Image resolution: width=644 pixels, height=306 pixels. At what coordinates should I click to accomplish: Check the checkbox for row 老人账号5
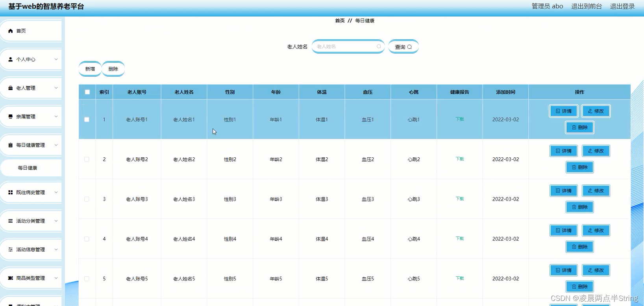click(87, 278)
